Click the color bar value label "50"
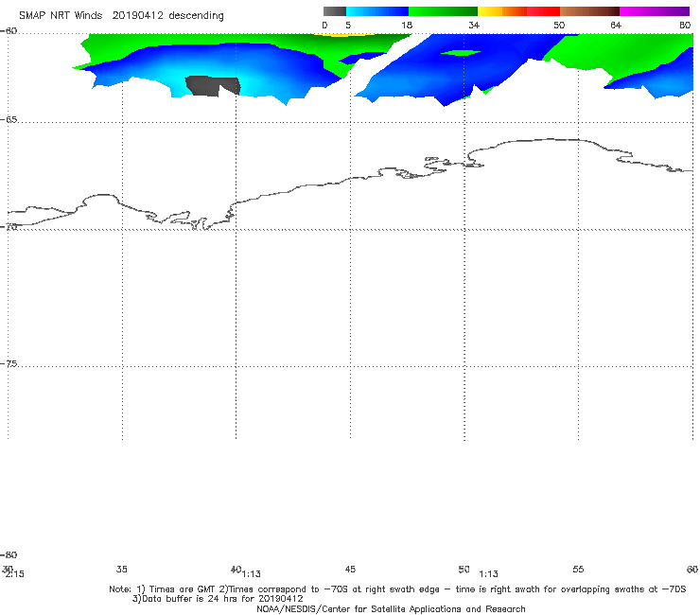This screenshot has width=700, height=615. pyautogui.click(x=559, y=26)
